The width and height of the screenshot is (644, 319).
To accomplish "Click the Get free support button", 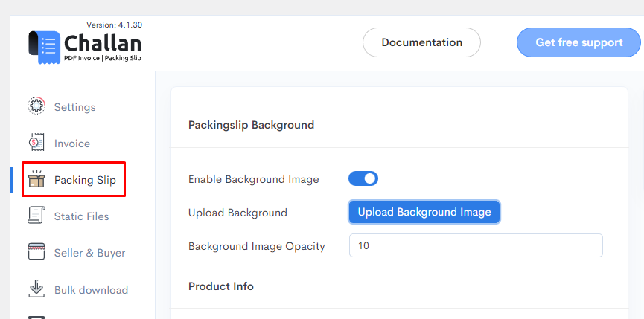I will pyautogui.click(x=578, y=42).
